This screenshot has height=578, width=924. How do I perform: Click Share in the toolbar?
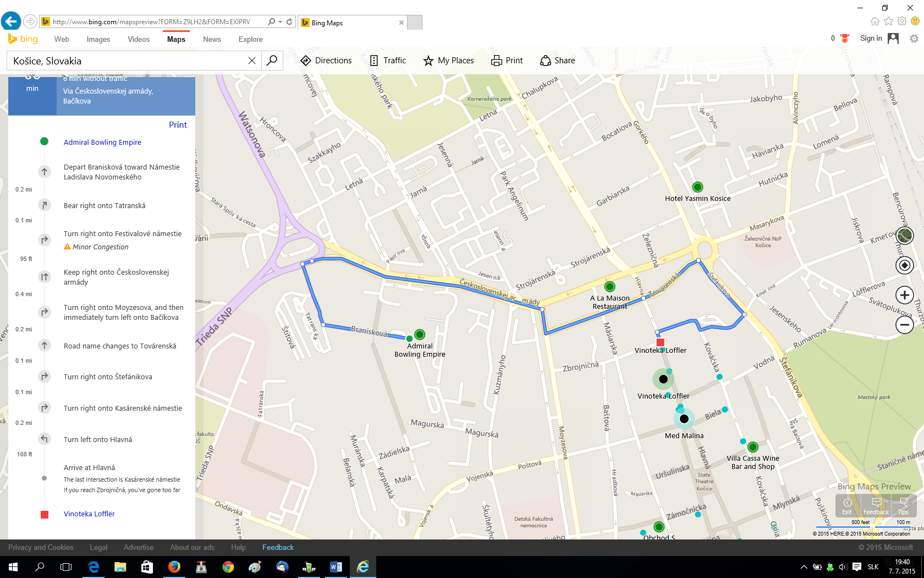click(x=558, y=61)
